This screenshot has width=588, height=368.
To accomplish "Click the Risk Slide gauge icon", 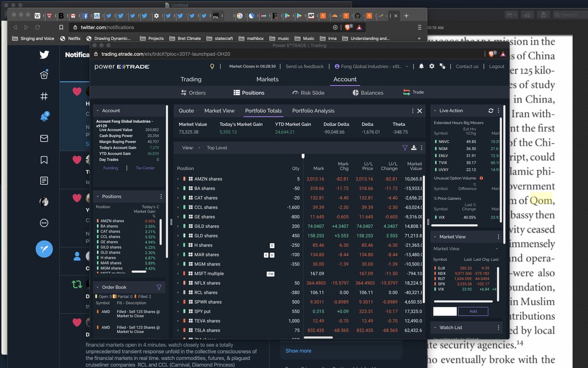I will pos(295,92).
